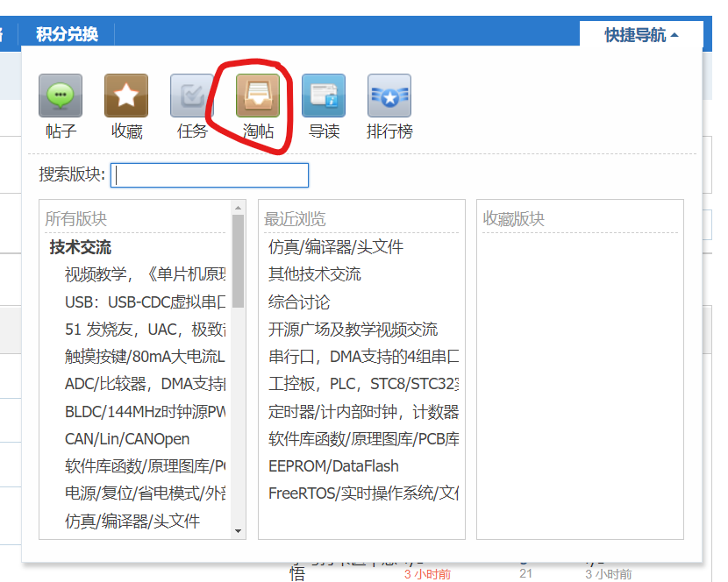Open the 积分兑换 menu item
728x582 pixels.
[67, 34]
